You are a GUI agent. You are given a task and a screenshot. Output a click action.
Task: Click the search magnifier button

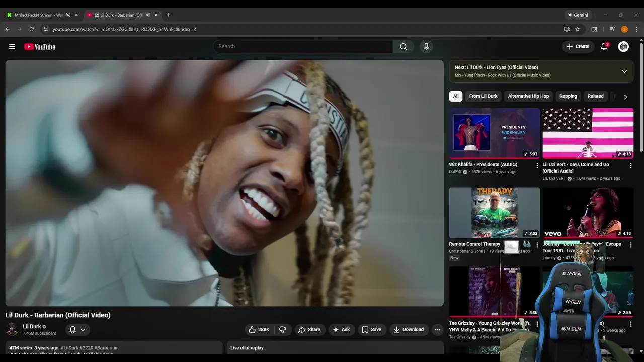click(404, 47)
